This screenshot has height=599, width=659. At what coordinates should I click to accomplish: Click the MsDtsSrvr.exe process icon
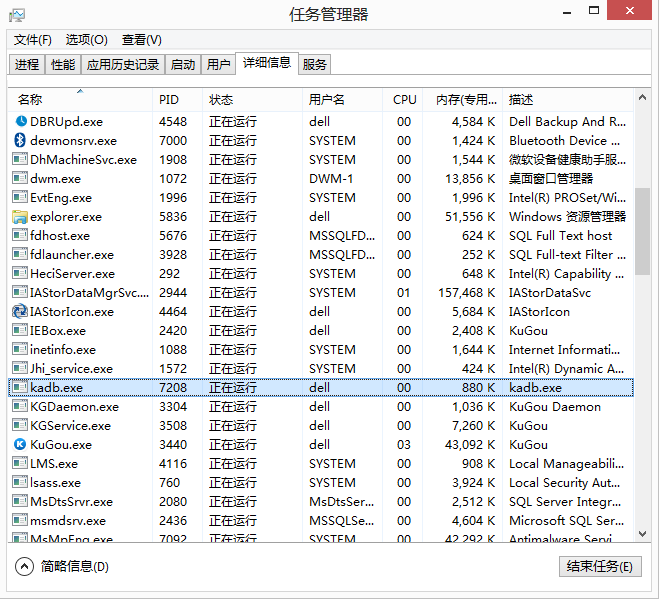pyautogui.click(x=20, y=501)
